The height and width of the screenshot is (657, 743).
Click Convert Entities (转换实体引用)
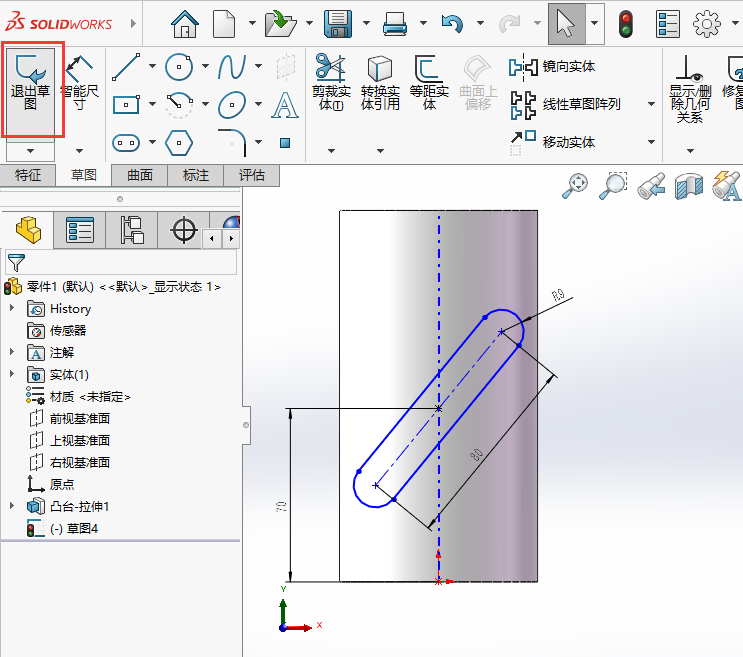tap(380, 82)
